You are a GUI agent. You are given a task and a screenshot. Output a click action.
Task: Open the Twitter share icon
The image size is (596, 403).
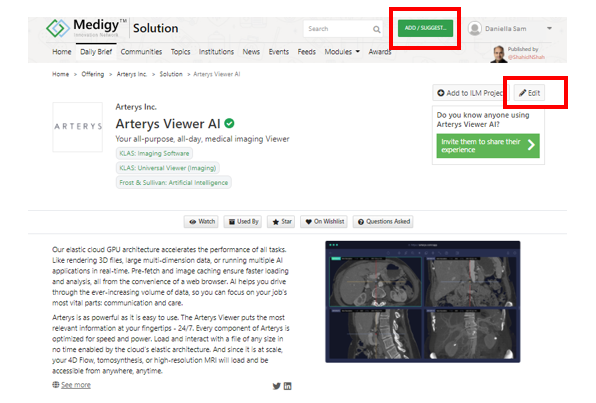(x=277, y=386)
